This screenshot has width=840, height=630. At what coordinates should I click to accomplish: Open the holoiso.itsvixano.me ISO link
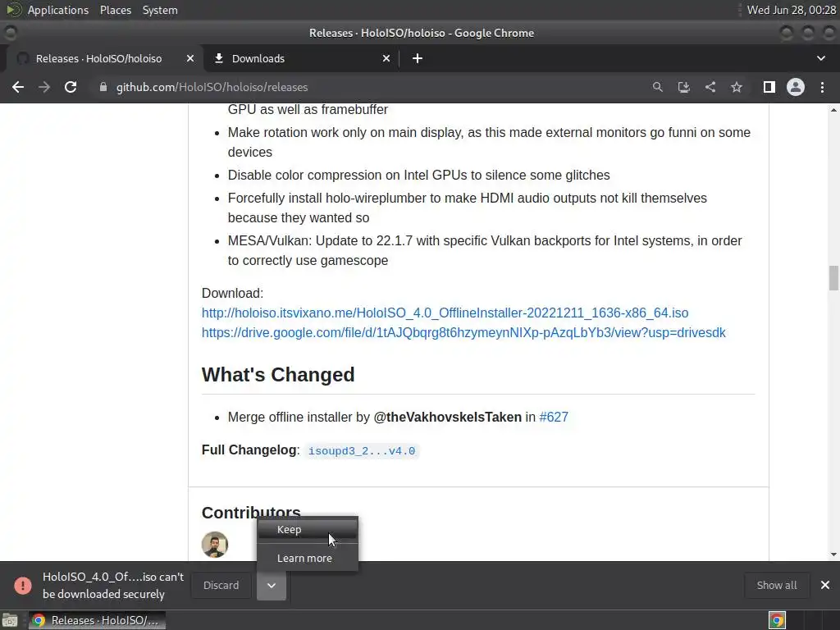point(445,313)
